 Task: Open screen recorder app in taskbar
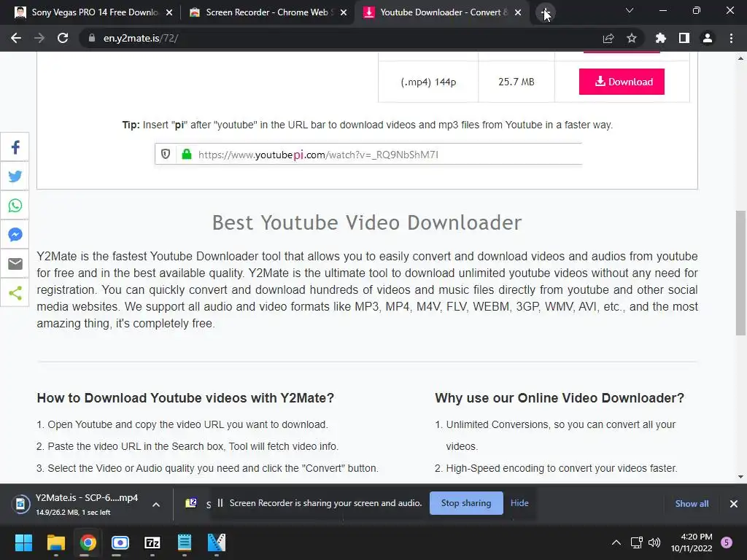[120, 542]
